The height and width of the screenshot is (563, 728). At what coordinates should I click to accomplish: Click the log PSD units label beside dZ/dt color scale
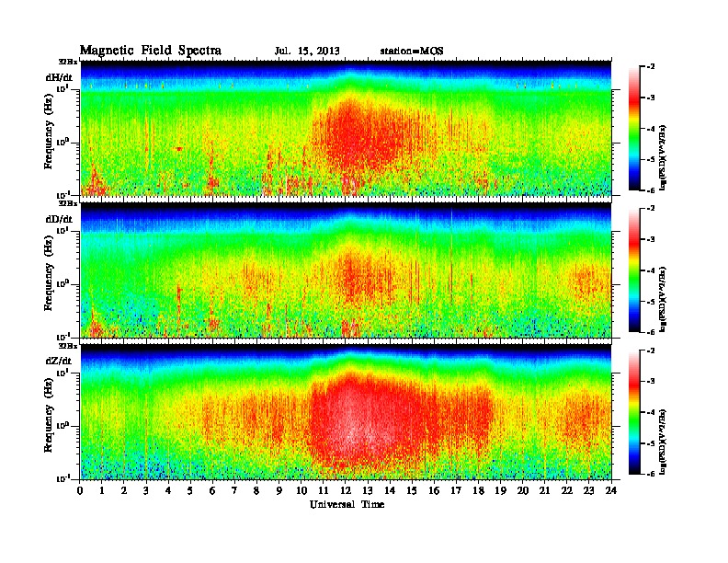pyautogui.click(x=664, y=442)
